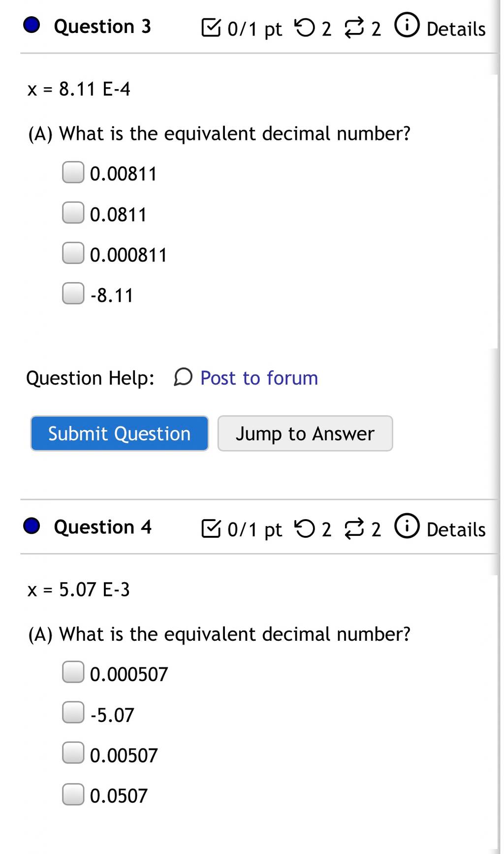Tick the 0.0507 answer box

[73, 794]
